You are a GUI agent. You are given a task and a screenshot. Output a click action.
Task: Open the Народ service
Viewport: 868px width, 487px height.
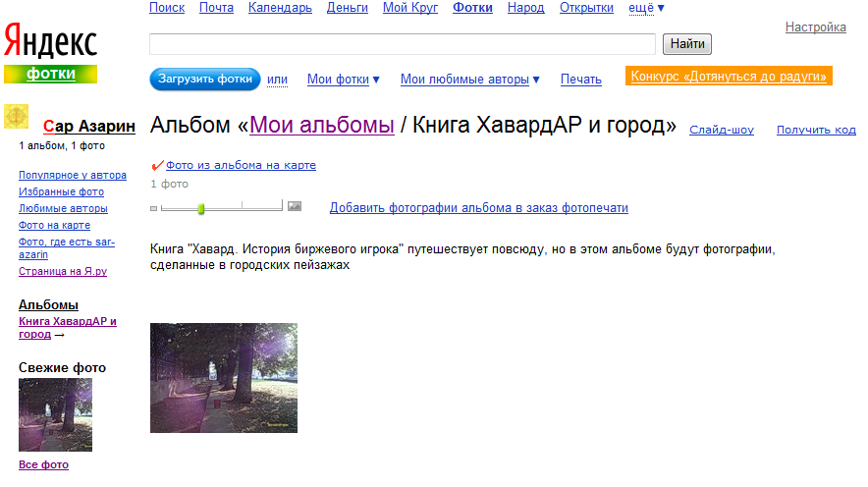click(x=526, y=8)
